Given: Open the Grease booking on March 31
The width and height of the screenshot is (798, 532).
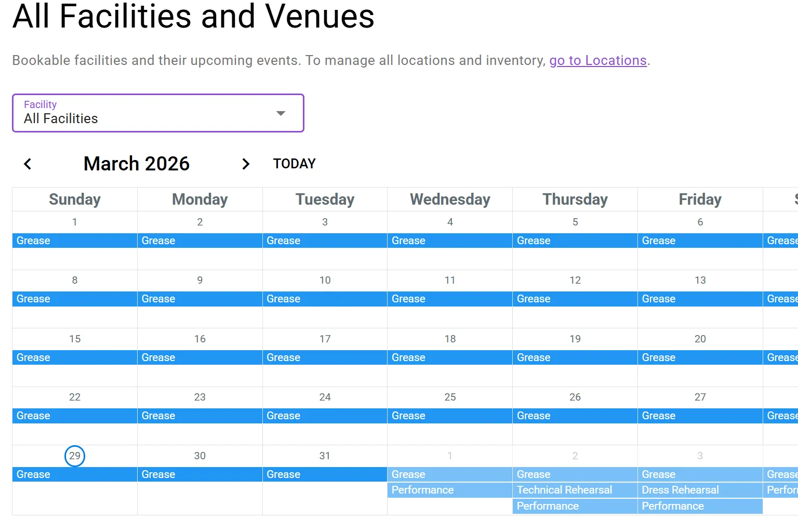Looking at the screenshot, I should click(x=325, y=474).
